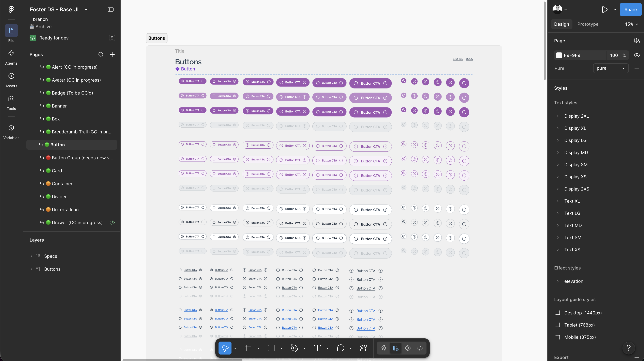Expand the Specs layer
This screenshot has width=644, height=361.
coord(31,256)
